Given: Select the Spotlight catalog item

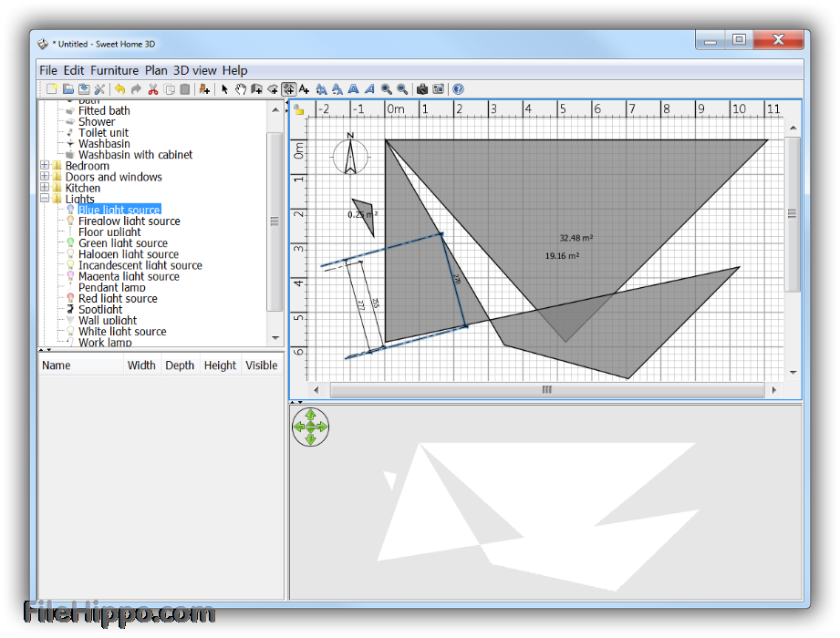Looking at the screenshot, I should tap(100, 310).
